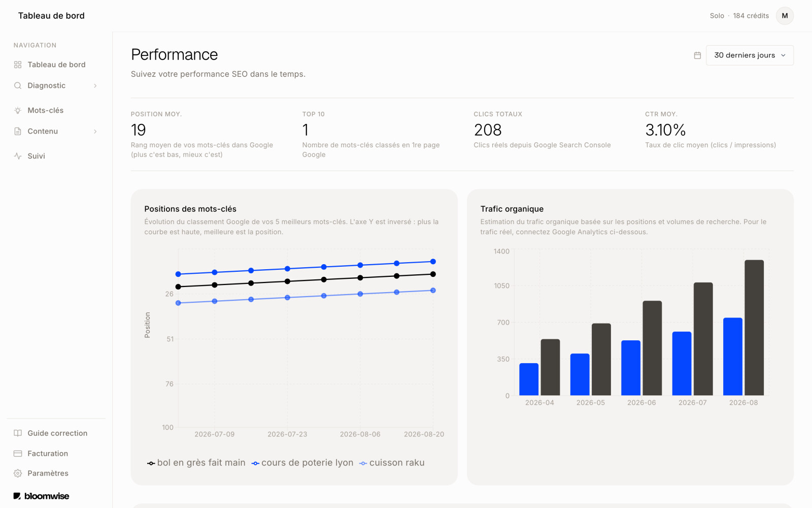Click the 2026-07-23 axis label
The image size is (812, 508).
pos(287,434)
